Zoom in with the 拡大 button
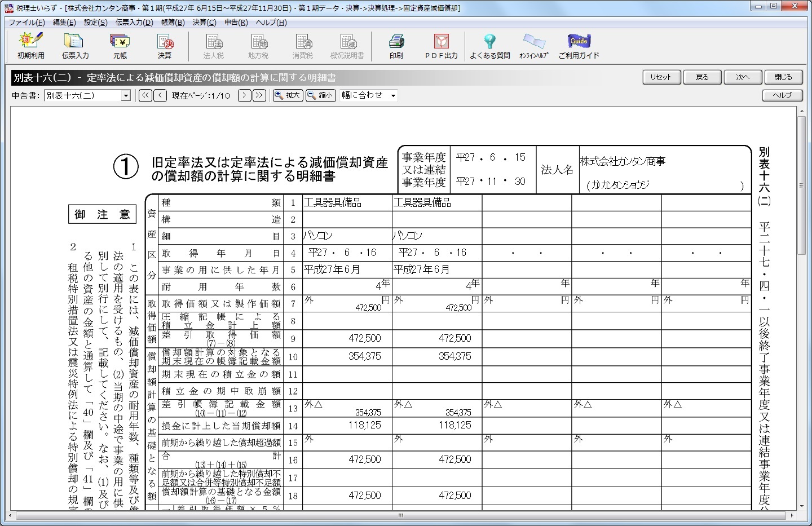 [288, 96]
